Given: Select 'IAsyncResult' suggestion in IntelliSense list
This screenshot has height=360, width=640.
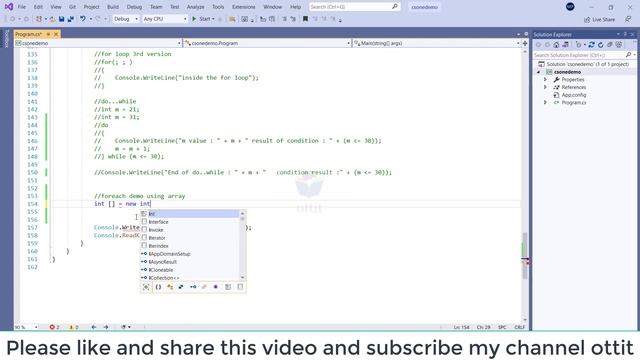Looking at the screenshot, I should (190, 262).
